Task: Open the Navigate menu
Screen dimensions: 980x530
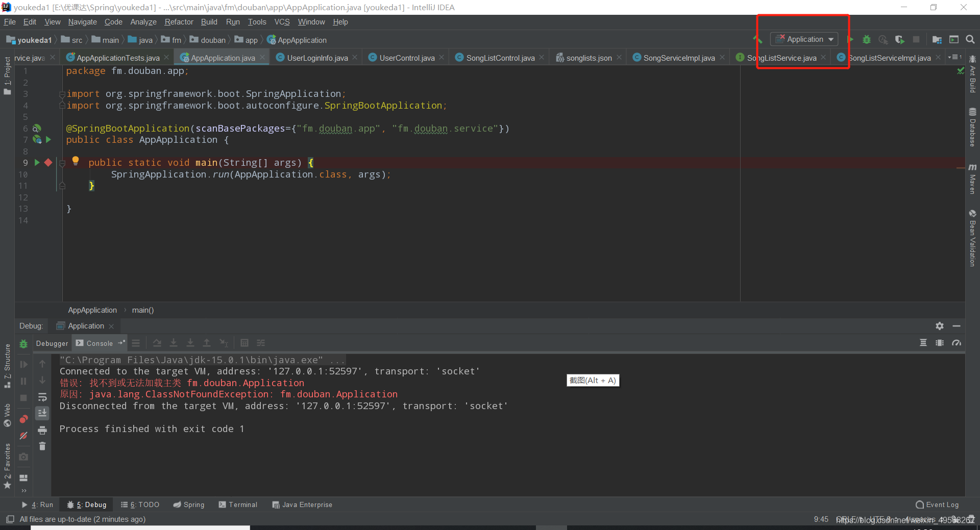Action: 82,22
